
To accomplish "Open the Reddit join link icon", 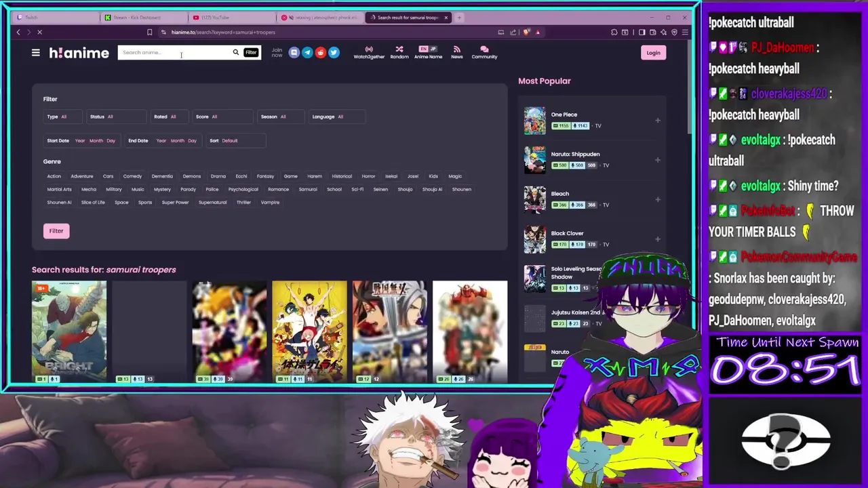I will click(320, 52).
